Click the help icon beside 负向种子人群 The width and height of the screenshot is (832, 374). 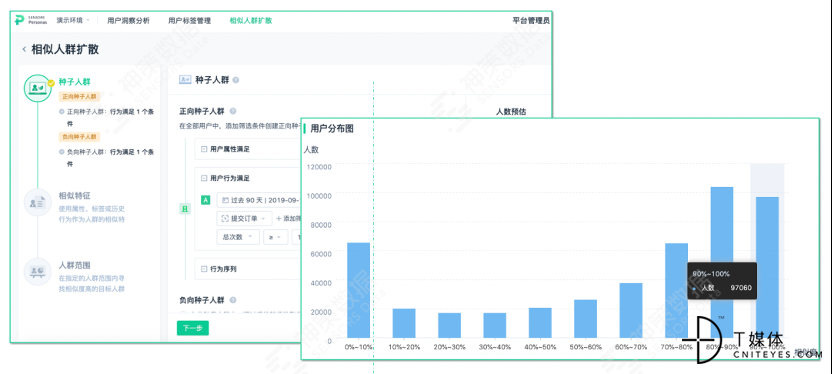(x=232, y=300)
